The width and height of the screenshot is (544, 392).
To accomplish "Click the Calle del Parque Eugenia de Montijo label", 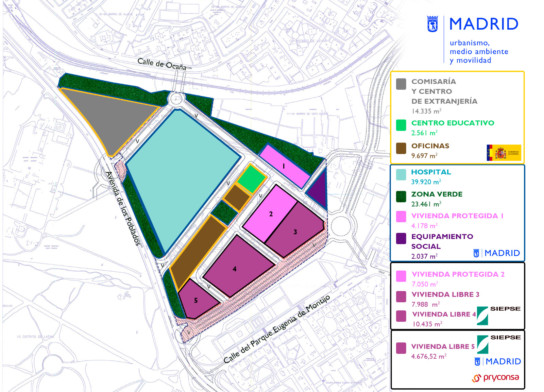I will 276,329.
